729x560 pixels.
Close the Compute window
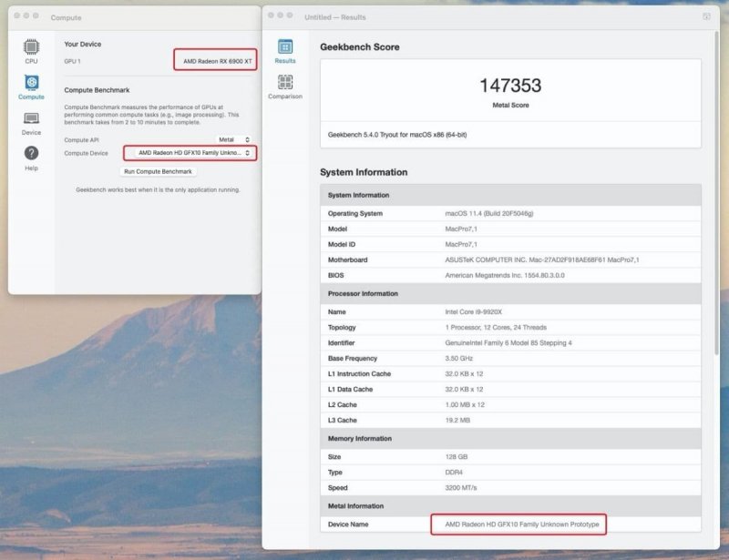tap(17, 15)
